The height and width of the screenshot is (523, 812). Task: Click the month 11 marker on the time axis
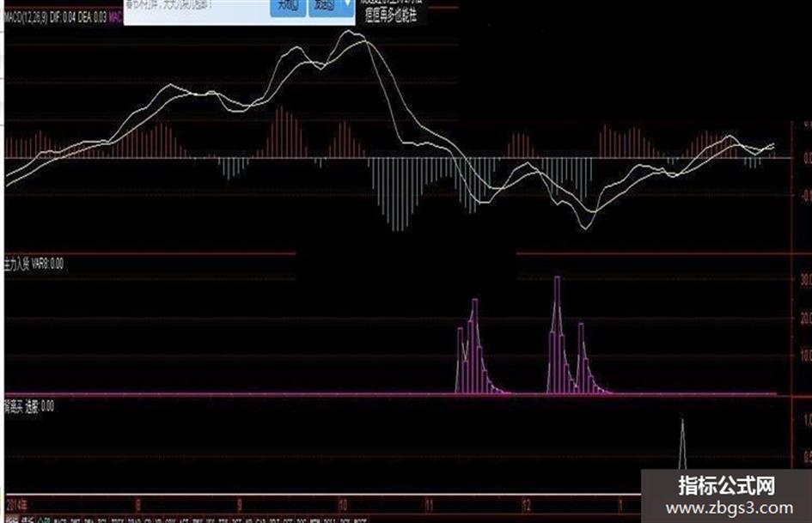pyautogui.click(x=429, y=505)
